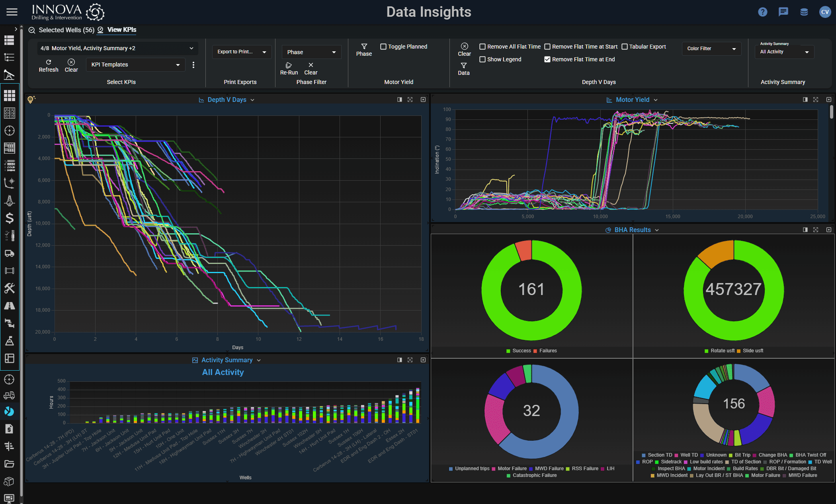
Task: Click the Export to Print button
Action: (x=241, y=52)
